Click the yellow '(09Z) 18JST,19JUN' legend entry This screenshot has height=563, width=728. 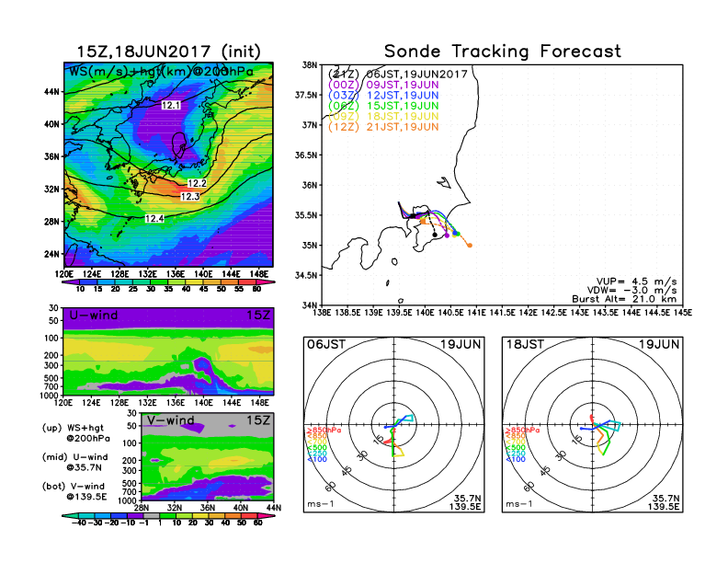tap(383, 117)
